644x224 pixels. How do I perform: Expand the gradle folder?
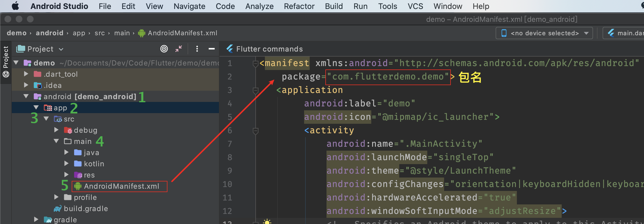(x=36, y=220)
